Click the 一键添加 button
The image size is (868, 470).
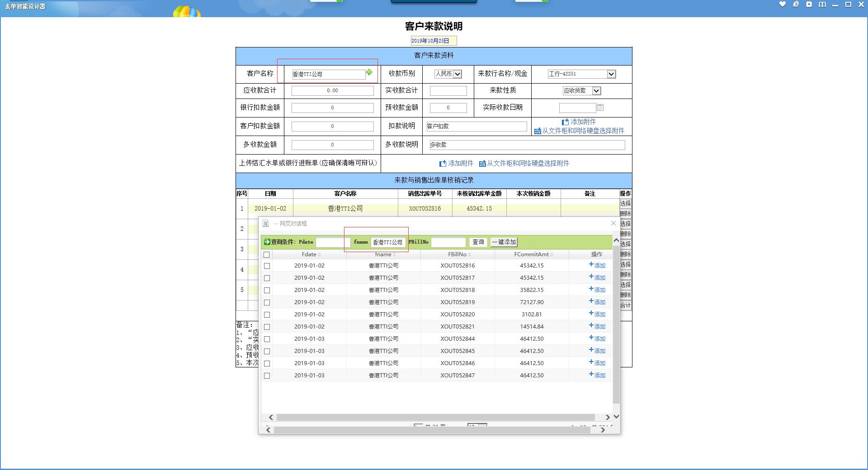click(x=504, y=242)
